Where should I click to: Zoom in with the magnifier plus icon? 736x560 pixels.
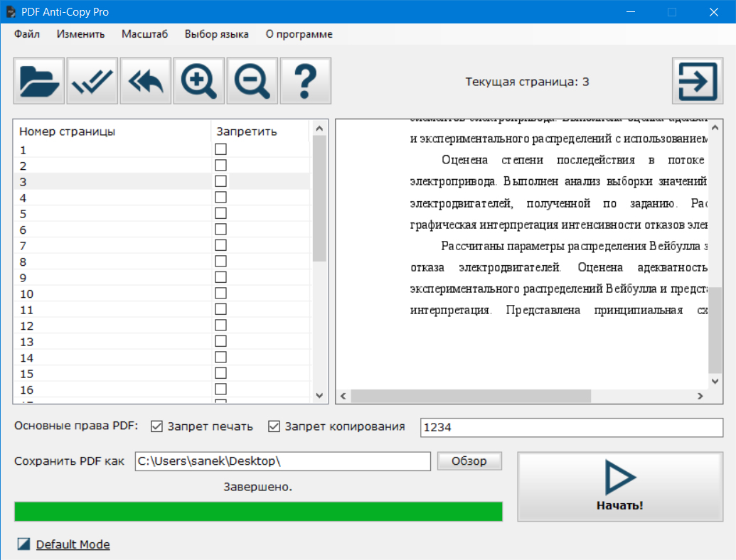pos(199,82)
